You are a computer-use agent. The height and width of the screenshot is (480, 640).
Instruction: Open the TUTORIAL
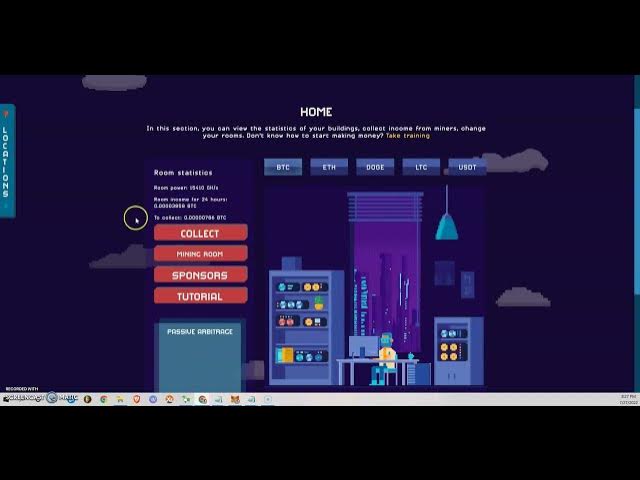[x=200, y=296]
